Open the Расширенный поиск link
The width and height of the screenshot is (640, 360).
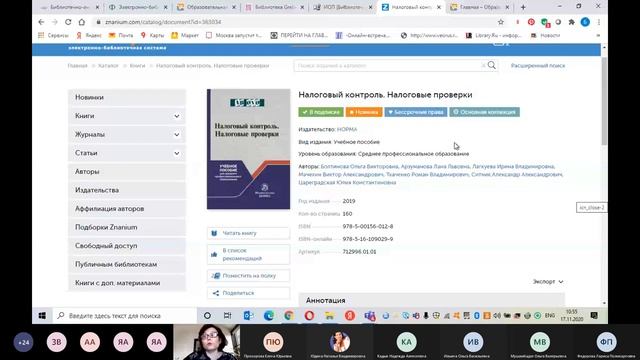pos(538,66)
